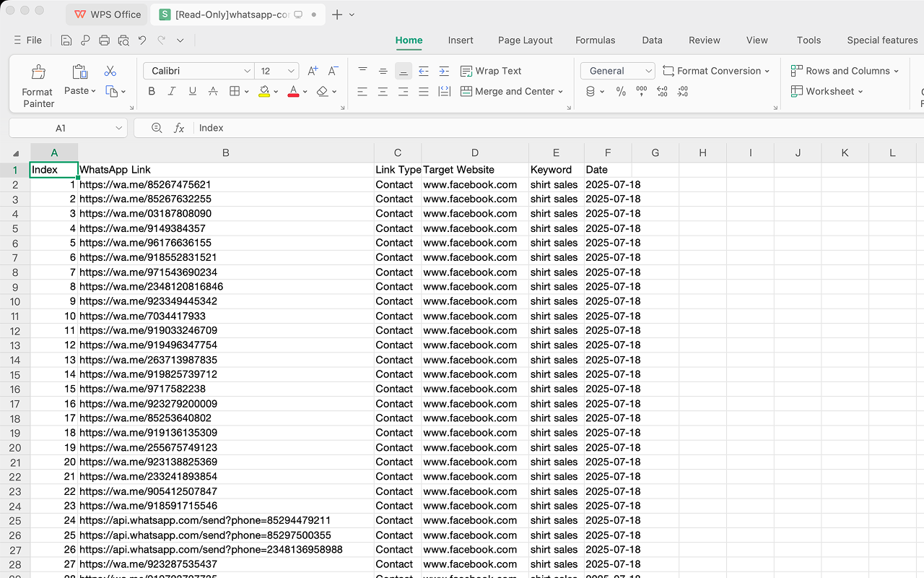Click the align left icon
The height and width of the screenshot is (578, 924).
click(362, 91)
